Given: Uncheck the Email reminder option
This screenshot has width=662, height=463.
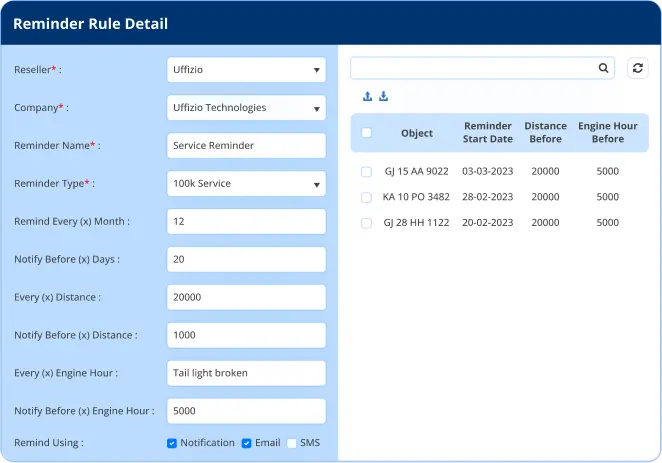Looking at the screenshot, I should click(x=246, y=443).
